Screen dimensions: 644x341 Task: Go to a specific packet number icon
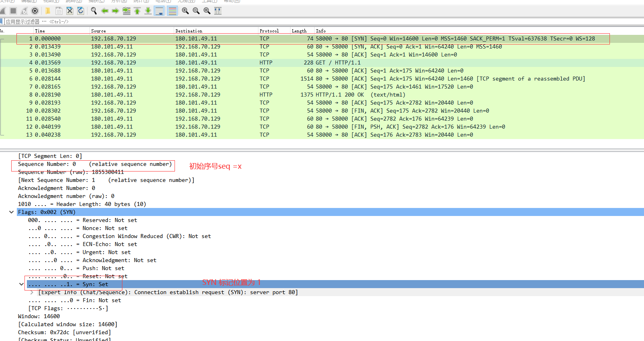(126, 11)
